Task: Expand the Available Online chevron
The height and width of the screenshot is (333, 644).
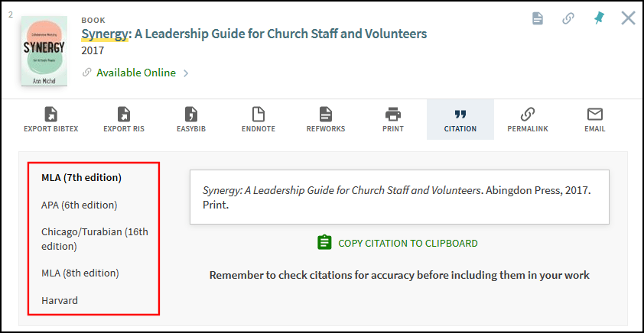Action: [186, 73]
